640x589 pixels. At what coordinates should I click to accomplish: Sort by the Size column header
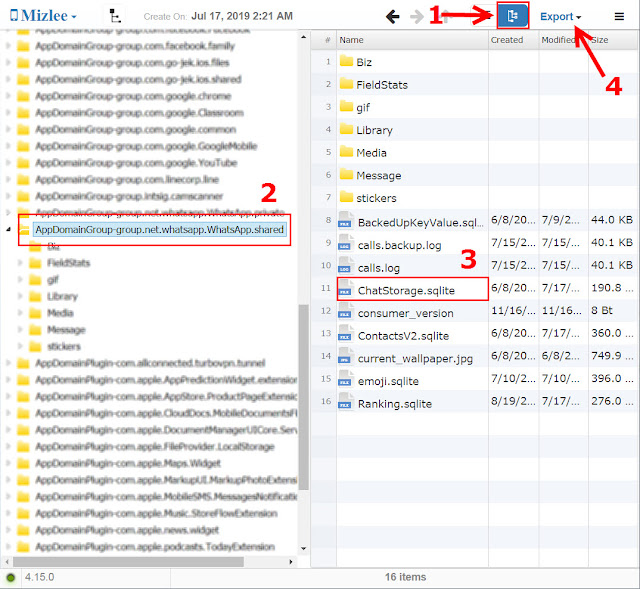(x=613, y=40)
